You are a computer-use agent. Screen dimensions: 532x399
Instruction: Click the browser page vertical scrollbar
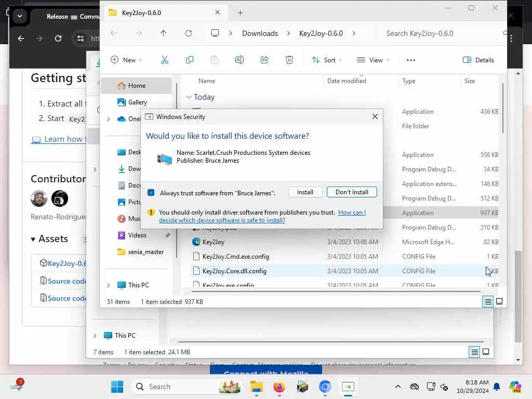coord(518,297)
